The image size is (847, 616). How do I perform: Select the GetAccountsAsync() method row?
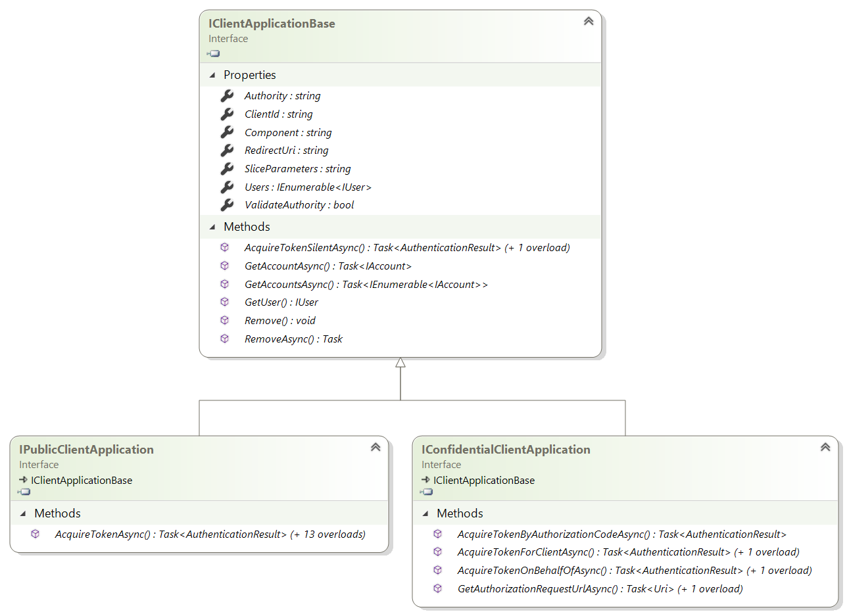366,285
